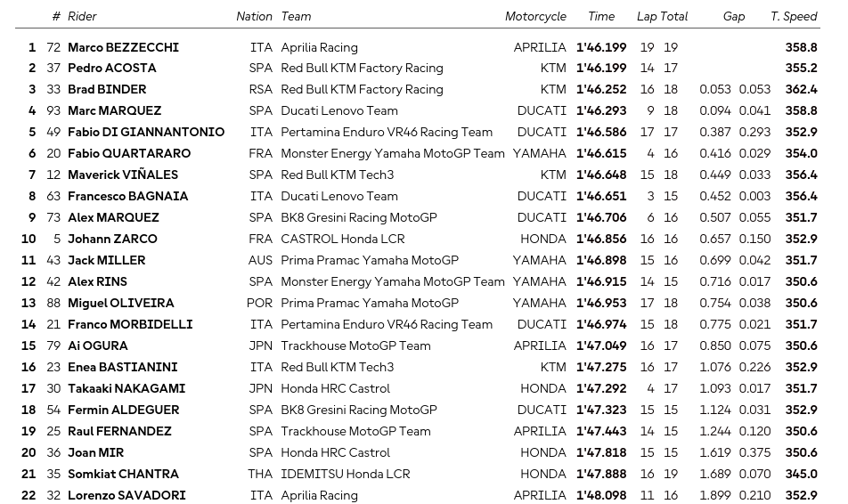Click Joan MIR's lap time 1'47.818
Screen dimensions: 848x504
tap(601, 452)
